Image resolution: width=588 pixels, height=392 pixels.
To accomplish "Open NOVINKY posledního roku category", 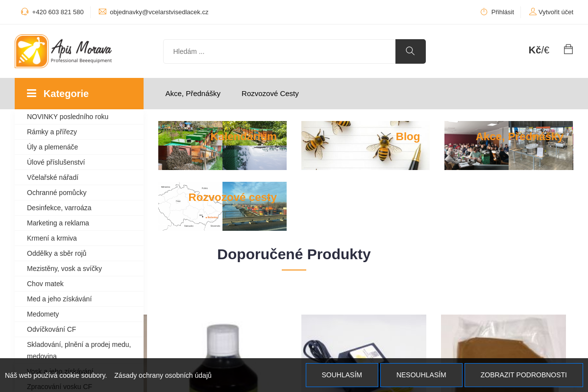I will pos(68,117).
